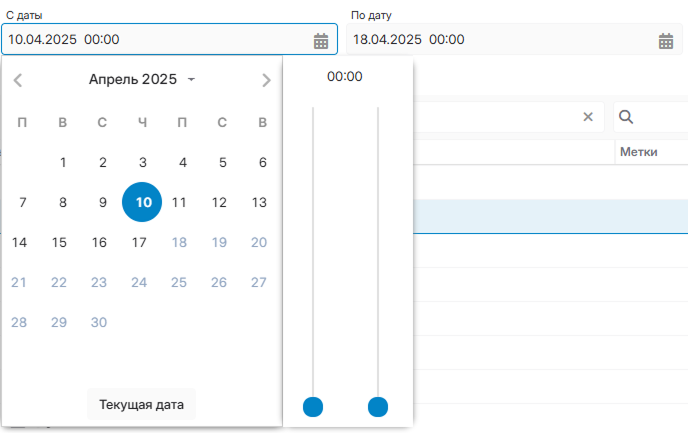Select April 14 in calendar
Viewport: 688px width, 433px height.
coord(19,242)
